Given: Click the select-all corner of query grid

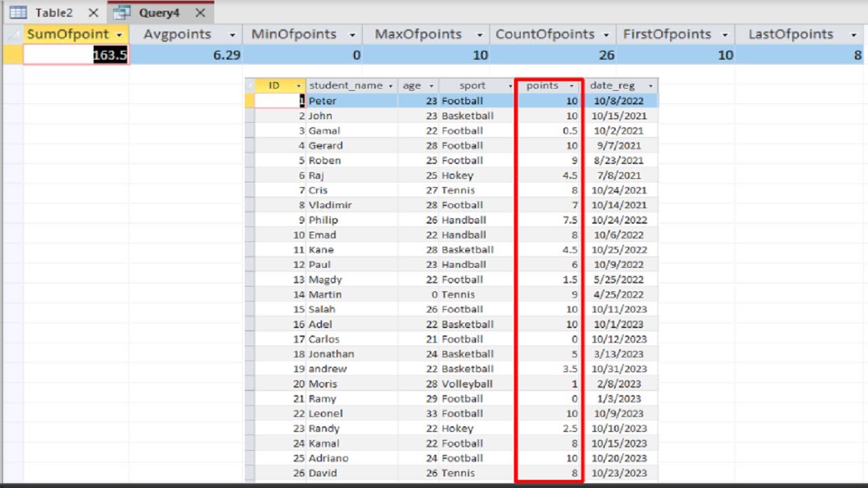Looking at the screenshot, I should 13,35.
